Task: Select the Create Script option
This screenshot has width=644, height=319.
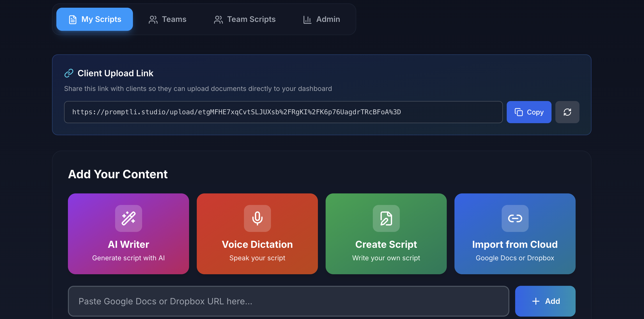Action: pyautogui.click(x=386, y=234)
